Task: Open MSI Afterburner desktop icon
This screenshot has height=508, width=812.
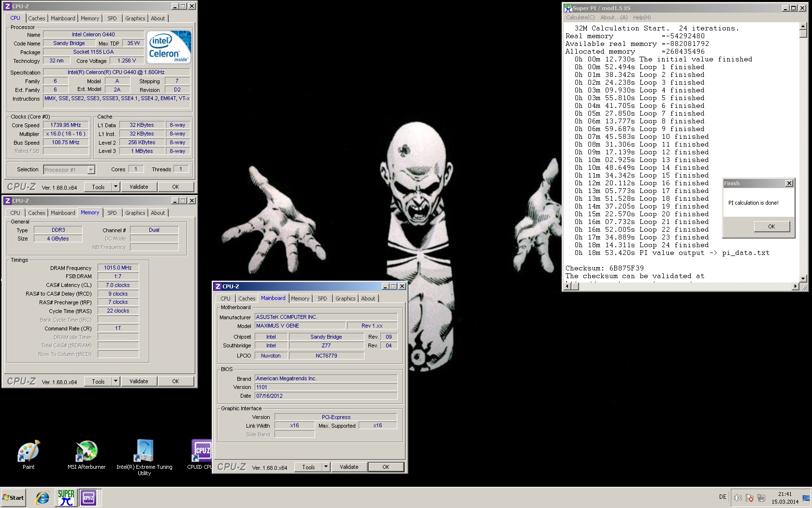Action: pos(87,455)
